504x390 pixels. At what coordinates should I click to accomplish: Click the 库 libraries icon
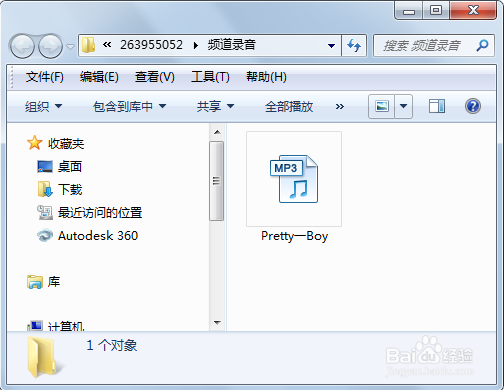(35, 282)
